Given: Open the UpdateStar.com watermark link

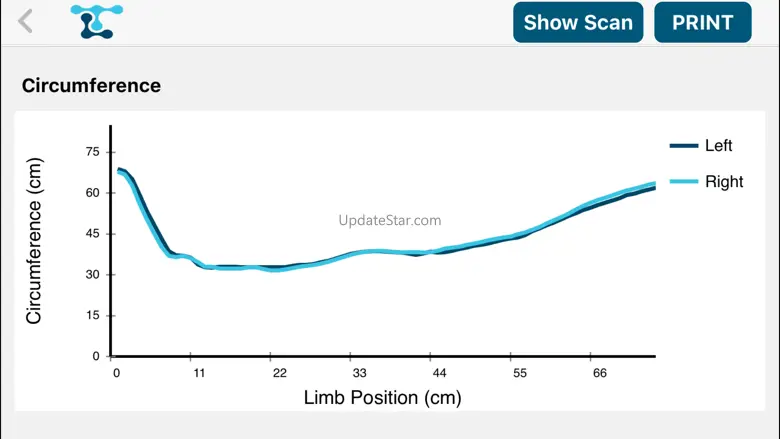Looking at the screenshot, I should [390, 221].
